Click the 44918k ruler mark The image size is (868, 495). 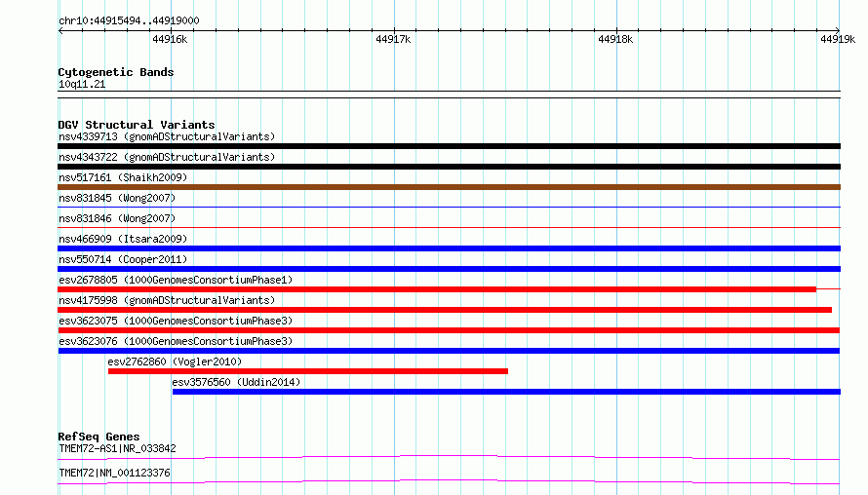pos(615,39)
